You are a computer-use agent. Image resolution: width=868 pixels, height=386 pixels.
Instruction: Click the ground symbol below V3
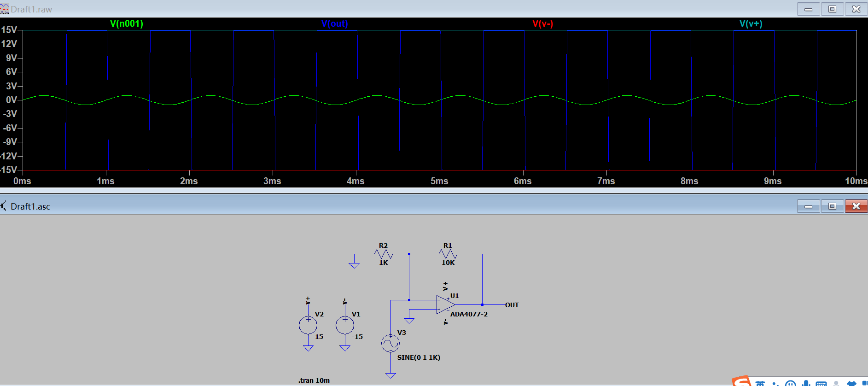tap(390, 375)
